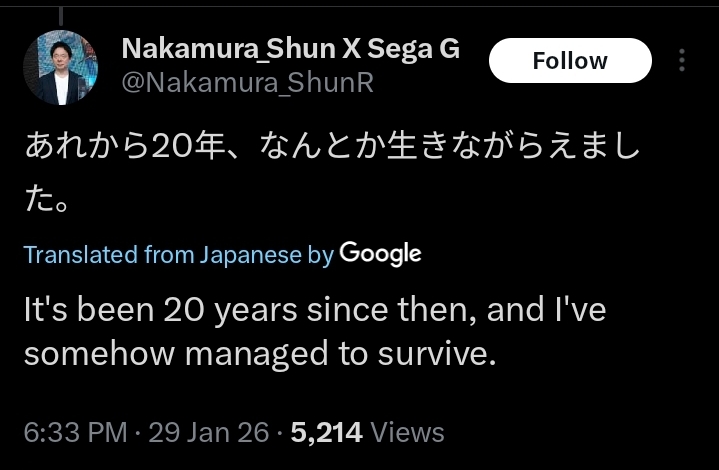
Task: Click the @Nakamura_ShunR handle
Action: click(x=247, y=83)
